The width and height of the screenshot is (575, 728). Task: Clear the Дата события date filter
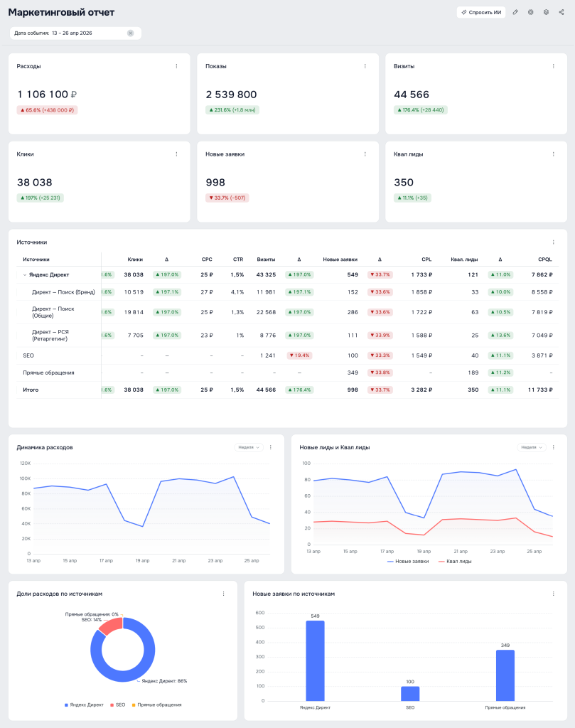click(x=130, y=33)
